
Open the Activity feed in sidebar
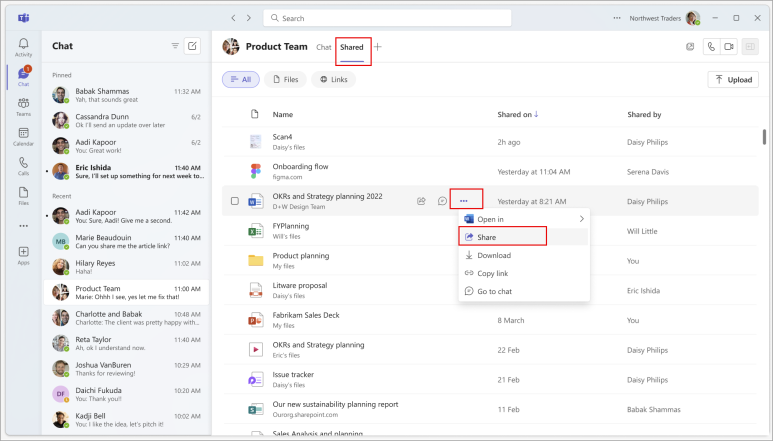coord(23,46)
